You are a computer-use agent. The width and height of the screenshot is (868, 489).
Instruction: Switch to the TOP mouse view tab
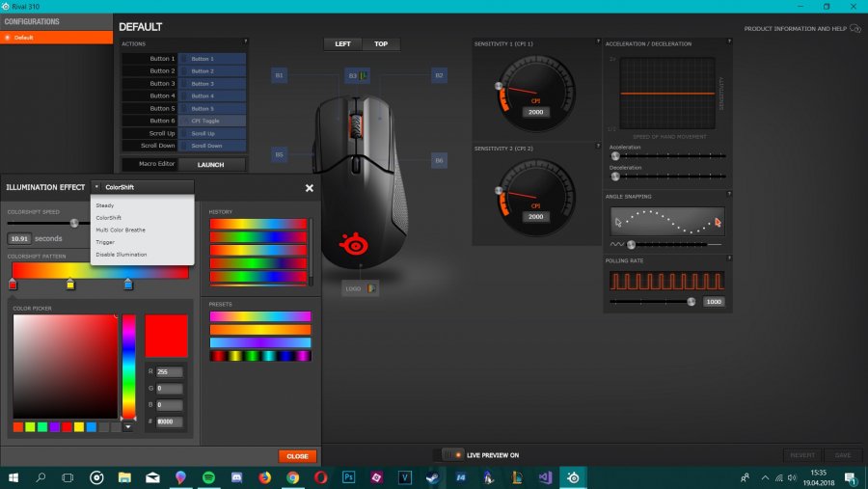click(381, 43)
